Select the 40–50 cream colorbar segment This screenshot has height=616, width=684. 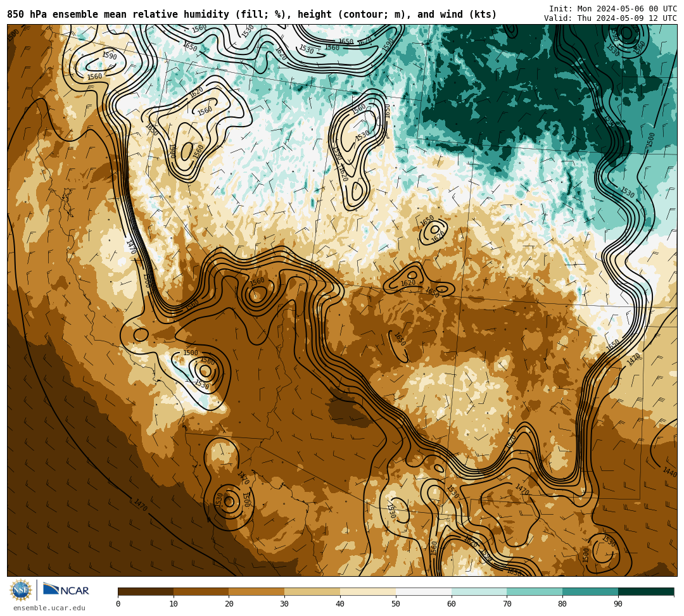pyautogui.click(x=368, y=591)
